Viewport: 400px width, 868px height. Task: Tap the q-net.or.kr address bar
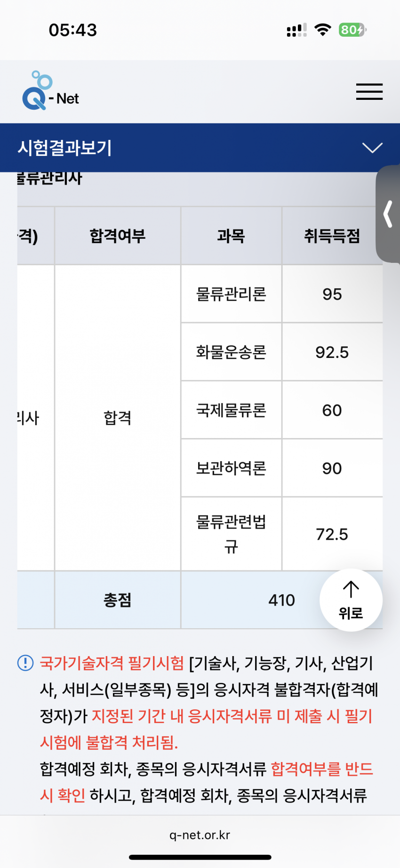coord(200,835)
